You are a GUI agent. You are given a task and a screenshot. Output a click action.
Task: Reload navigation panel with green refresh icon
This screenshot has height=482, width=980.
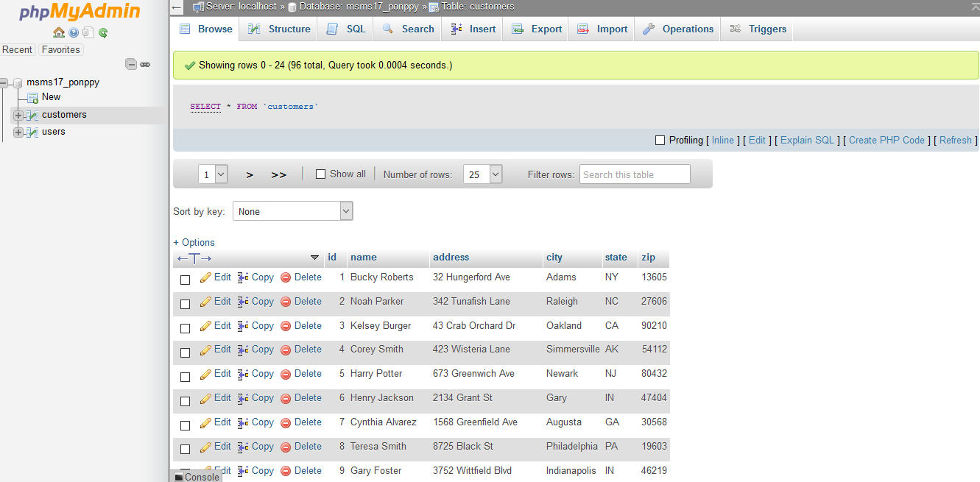(103, 32)
